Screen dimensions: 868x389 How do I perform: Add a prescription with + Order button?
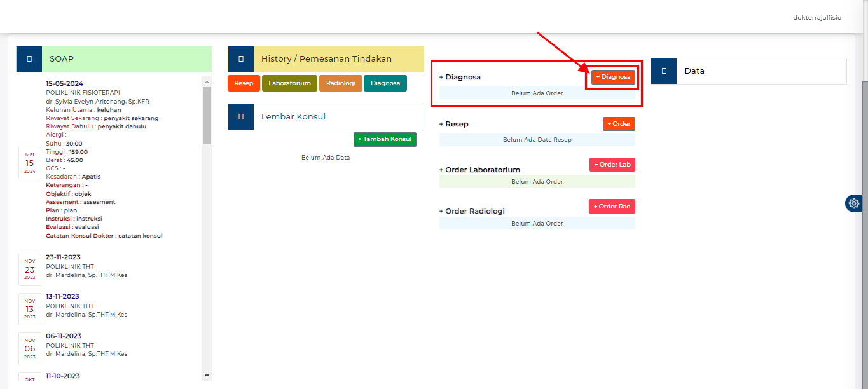pyautogui.click(x=619, y=124)
